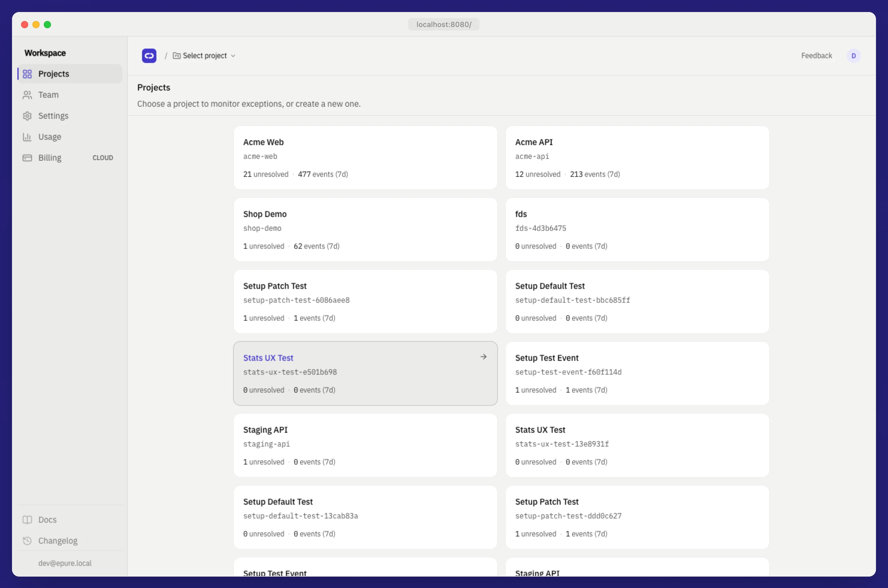Click 21 unresolved on Acme Web
Screen dimensions: 888x588
(266, 174)
